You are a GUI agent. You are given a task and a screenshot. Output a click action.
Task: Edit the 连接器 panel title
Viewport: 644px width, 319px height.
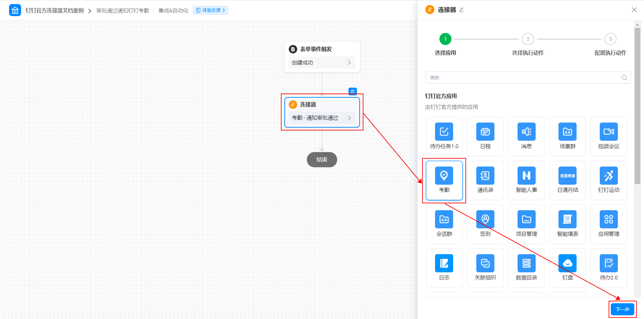pos(462,10)
